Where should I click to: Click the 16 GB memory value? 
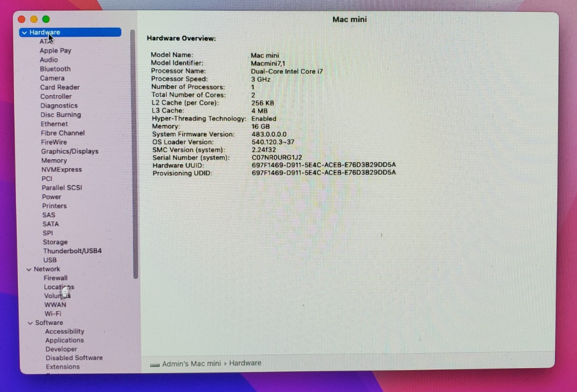click(261, 126)
